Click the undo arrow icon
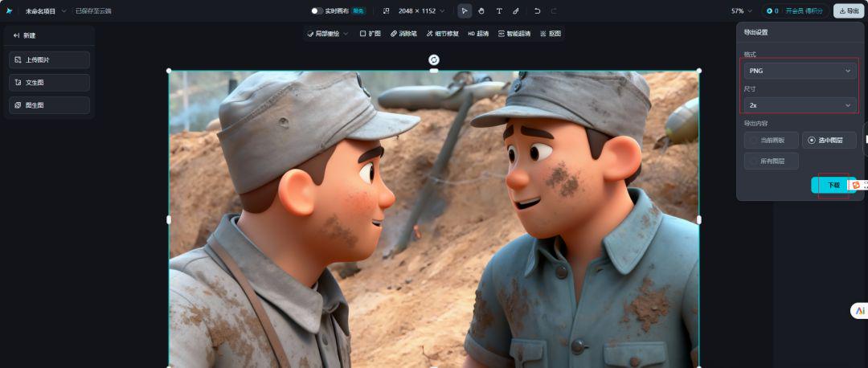Screen dimensions: 868x368 pyautogui.click(x=537, y=11)
